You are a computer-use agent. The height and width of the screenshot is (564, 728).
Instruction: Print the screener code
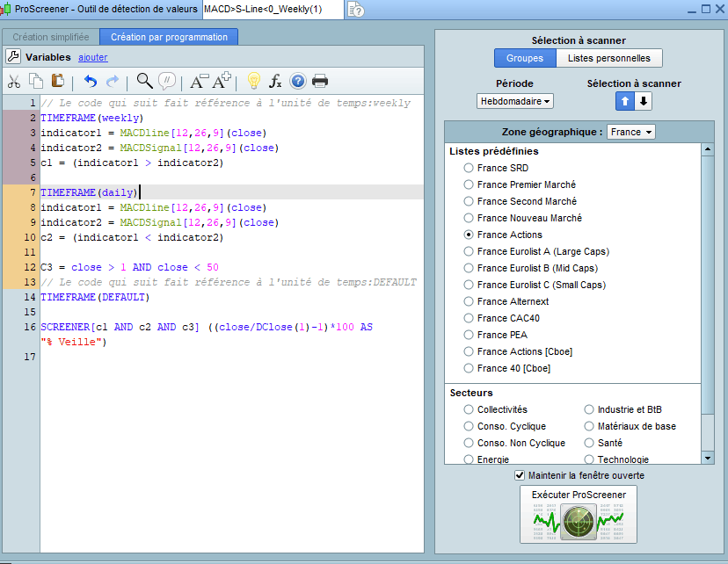point(320,82)
